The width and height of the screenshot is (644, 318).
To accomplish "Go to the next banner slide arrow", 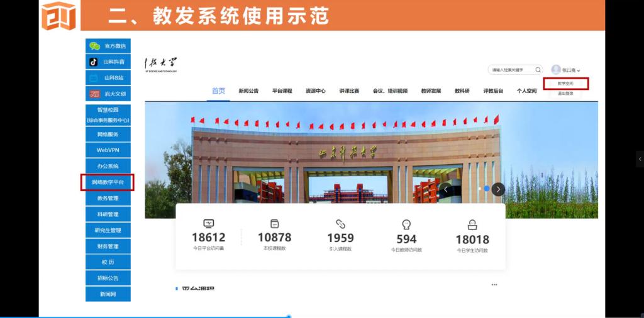I will click(498, 189).
